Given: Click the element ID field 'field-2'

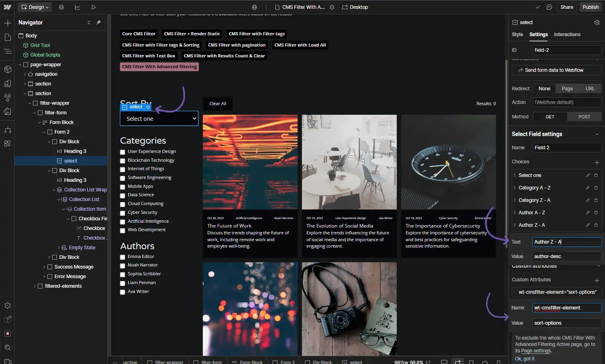Looking at the screenshot, I should click(567, 50).
